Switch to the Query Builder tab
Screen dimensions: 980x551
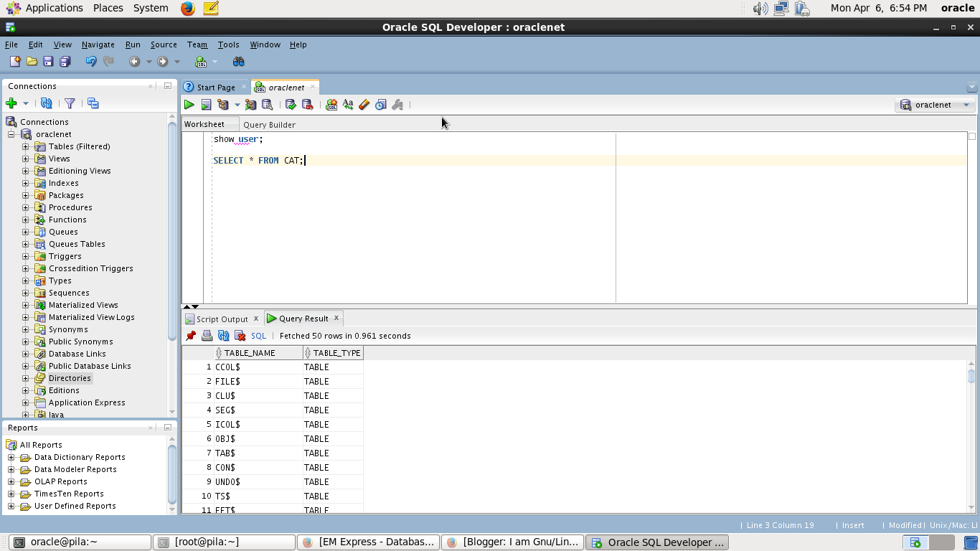point(269,125)
